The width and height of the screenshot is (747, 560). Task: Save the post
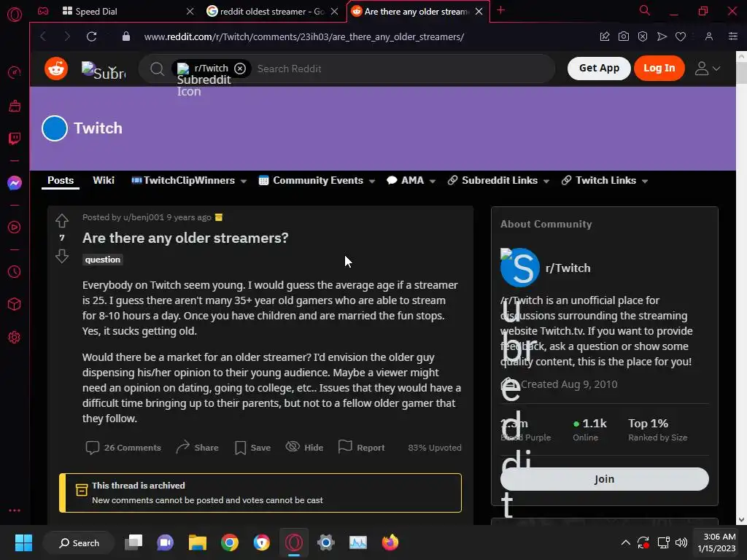click(252, 448)
